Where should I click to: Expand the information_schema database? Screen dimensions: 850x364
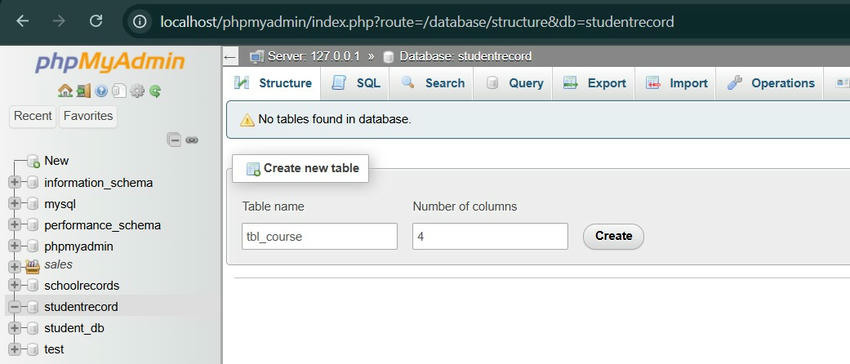pyautogui.click(x=15, y=183)
